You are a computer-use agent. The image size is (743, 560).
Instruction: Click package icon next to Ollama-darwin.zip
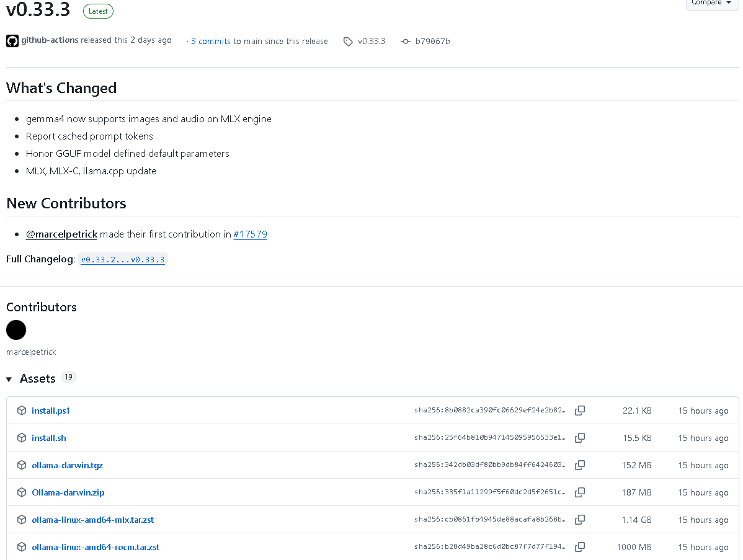pos(22,493)
